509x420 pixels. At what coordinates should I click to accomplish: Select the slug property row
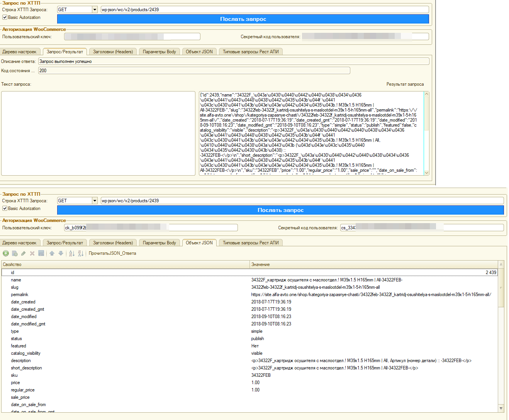249,287
